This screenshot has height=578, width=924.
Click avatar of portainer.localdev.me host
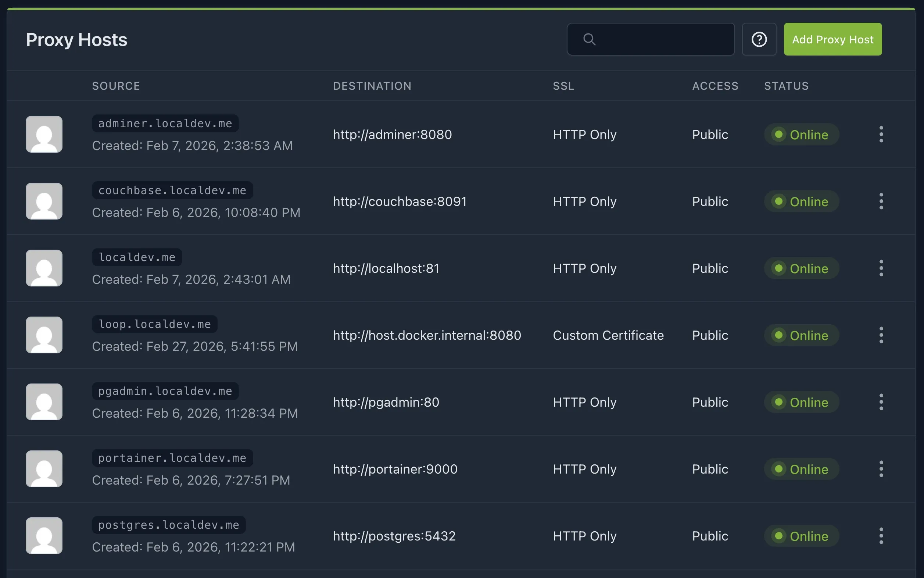(44, 469)
